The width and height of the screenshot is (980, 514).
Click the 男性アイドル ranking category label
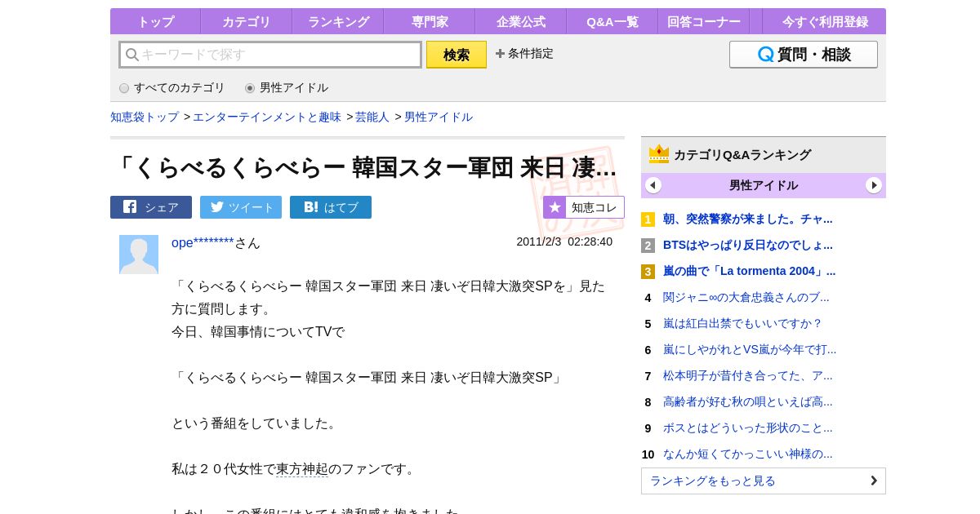coord(764,185)
